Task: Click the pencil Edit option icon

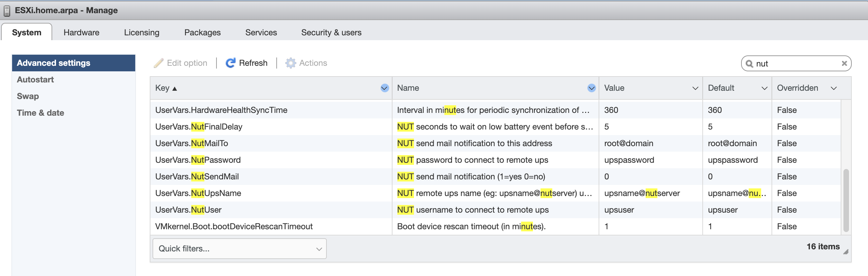Action: tap(159, 63)
